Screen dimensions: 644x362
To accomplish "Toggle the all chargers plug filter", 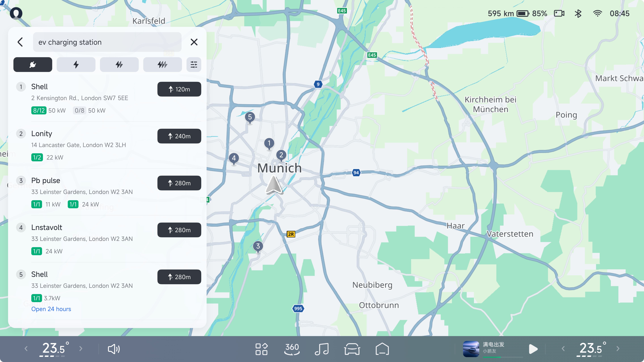I will 33,65.
